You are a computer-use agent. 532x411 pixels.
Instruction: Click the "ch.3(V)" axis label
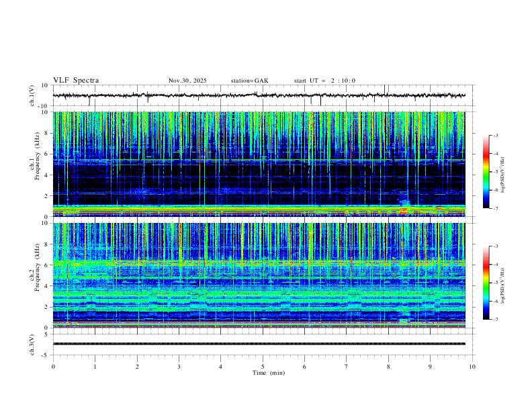pyautogui.click(x=32, y=345)
